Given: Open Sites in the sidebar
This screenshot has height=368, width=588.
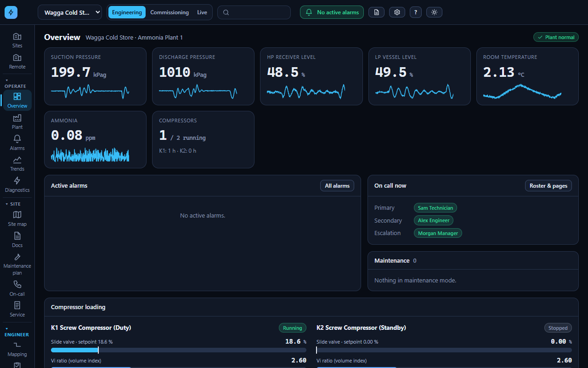Looking at the screenshot, I should (17, 40).
